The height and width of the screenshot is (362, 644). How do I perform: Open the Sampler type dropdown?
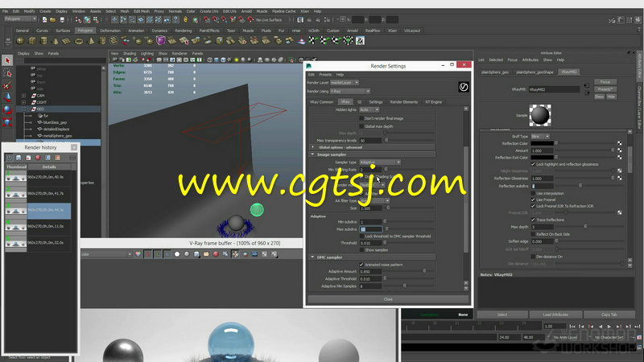coord(380,162)
